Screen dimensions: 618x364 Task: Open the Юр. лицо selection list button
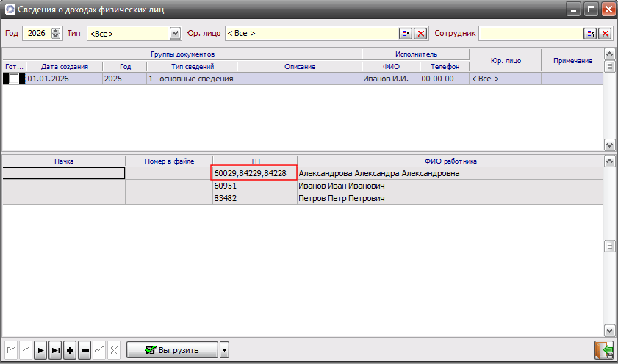pyautogui.click(x=406, y=34)
